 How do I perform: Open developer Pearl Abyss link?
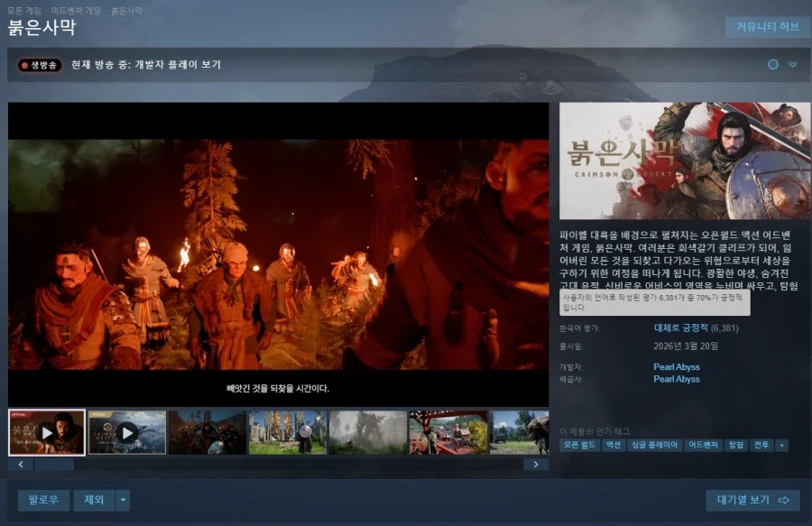[x=677, y=367]
